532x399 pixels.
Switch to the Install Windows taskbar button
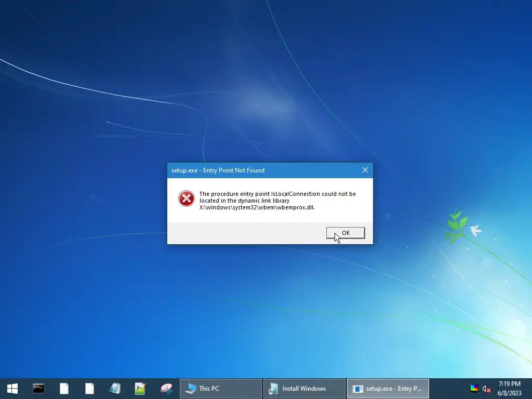[304, 389]
